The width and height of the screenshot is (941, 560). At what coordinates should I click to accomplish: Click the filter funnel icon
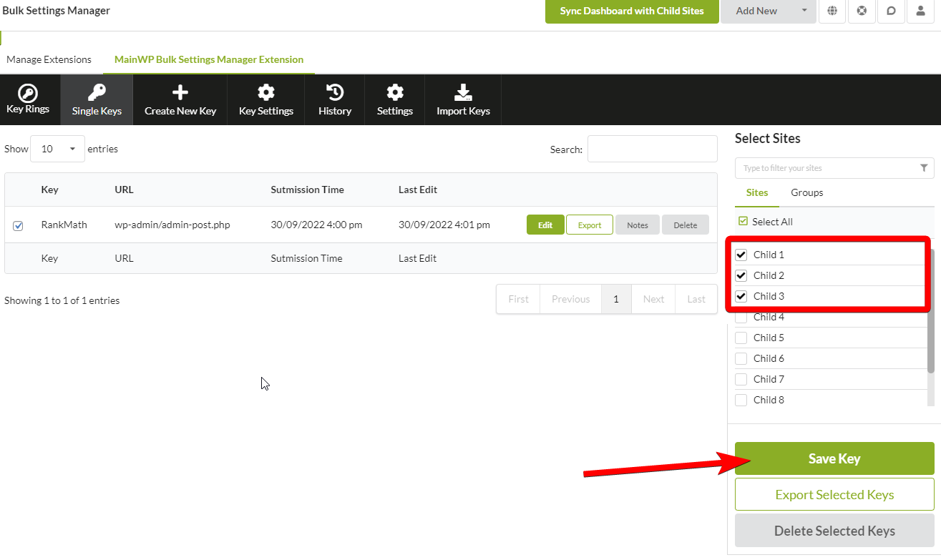924,168
